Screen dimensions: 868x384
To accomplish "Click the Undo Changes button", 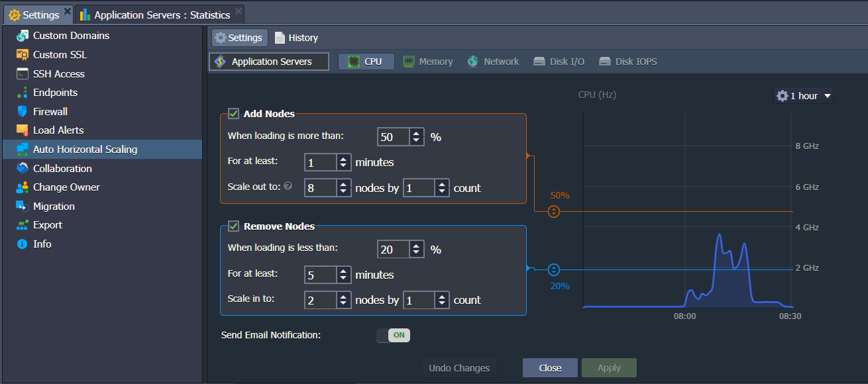I will tap(459, 368).
